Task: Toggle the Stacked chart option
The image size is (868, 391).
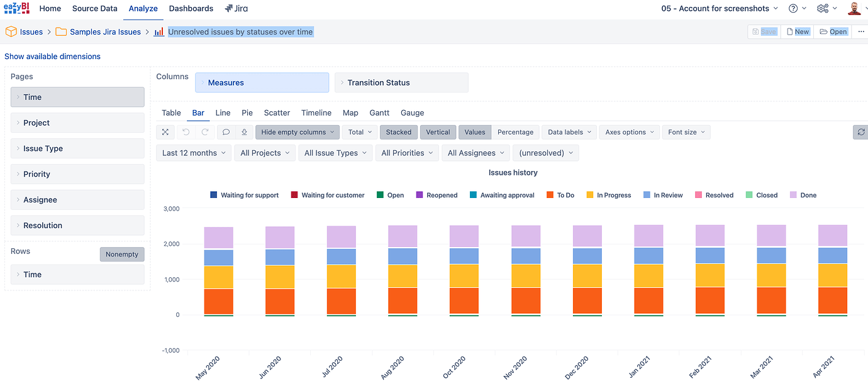Action: click(x=398, y=132)
